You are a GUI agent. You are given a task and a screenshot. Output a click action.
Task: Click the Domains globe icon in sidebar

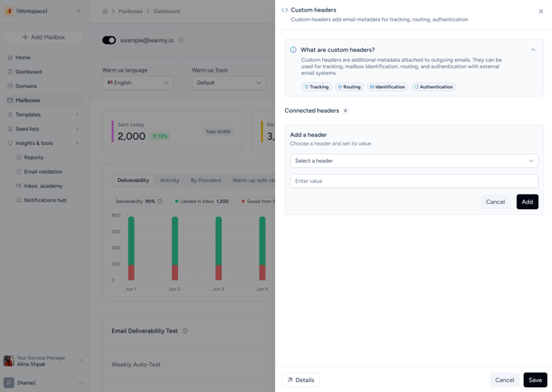pyautogui.click(x=10, y=86)
